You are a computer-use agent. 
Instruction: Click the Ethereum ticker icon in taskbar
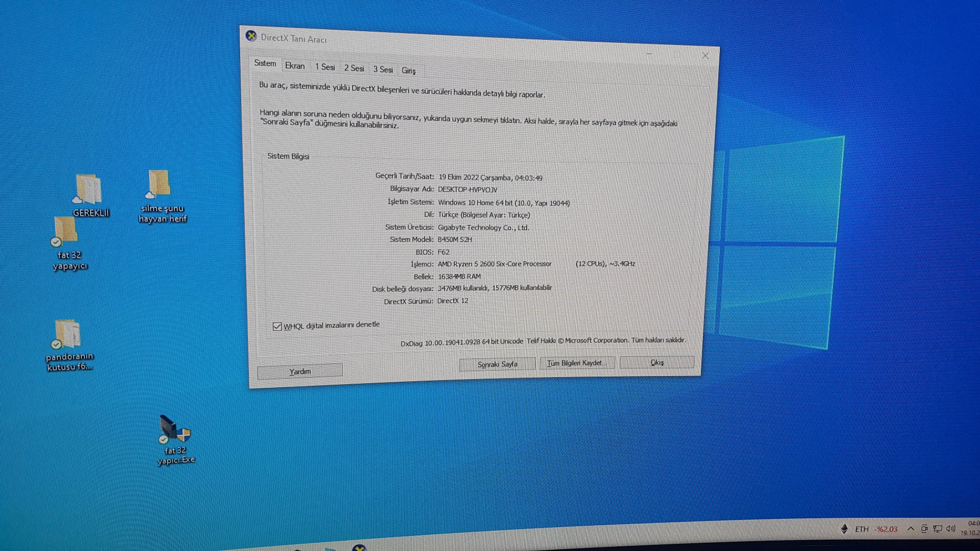[844, 529]
